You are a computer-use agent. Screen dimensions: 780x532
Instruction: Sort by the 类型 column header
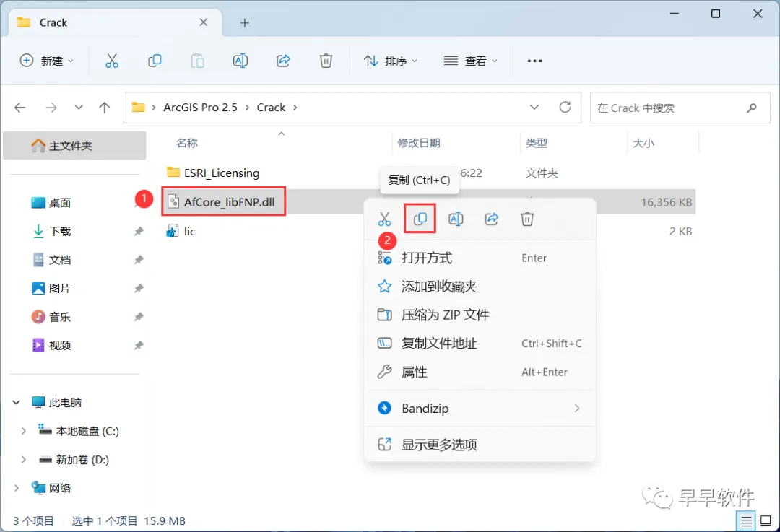[536, 143]
